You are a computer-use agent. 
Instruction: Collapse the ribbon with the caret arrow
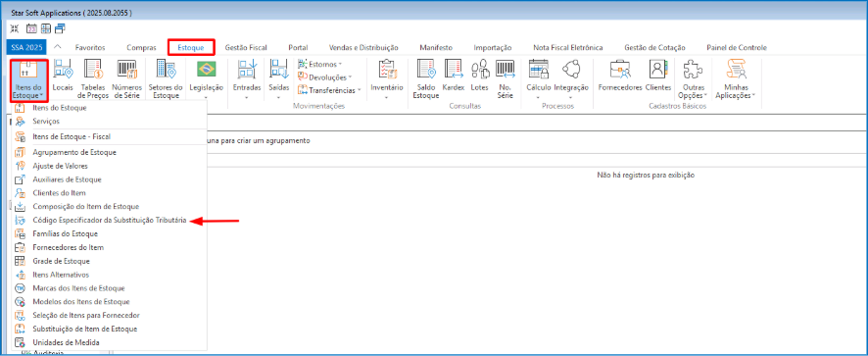click(x=58, y=47)
